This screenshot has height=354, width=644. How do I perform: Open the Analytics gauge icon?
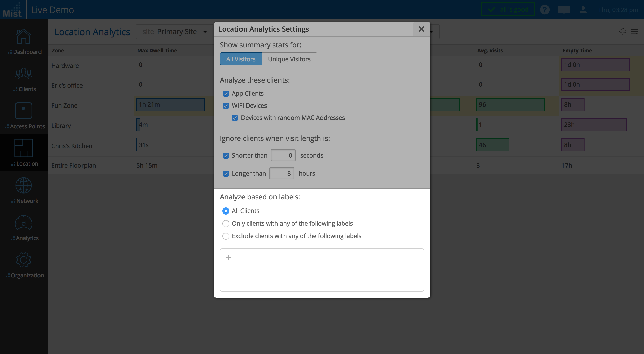pyautogui.click(x=24, y=223)
